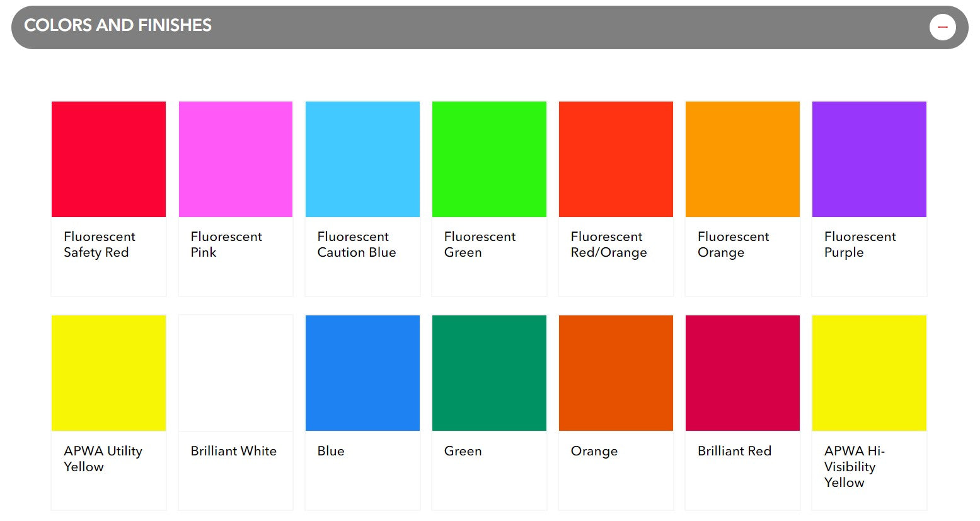Select the Brilliant Red color swatch
The image size is (980, 521).
(742, 373)
